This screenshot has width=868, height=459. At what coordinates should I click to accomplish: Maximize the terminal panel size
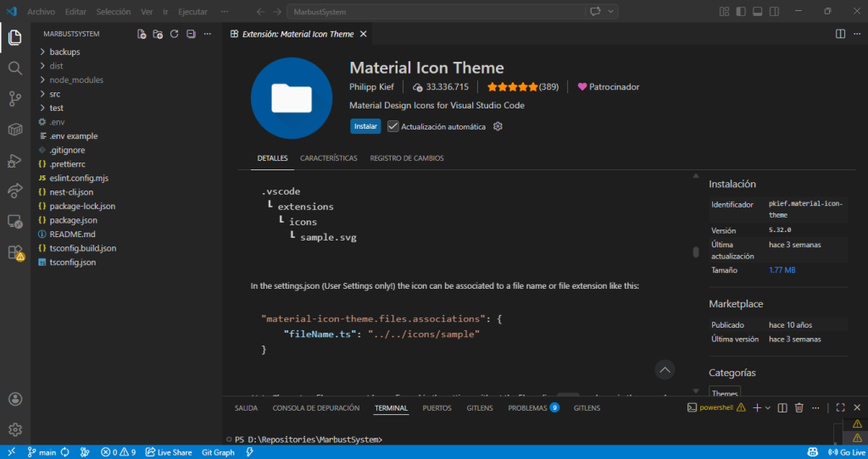tap(840, 407)
